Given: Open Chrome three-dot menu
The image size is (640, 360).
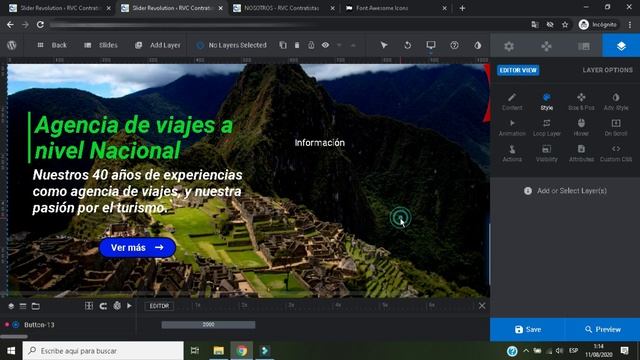Looking at the screenshot, I should pos(630,25).
